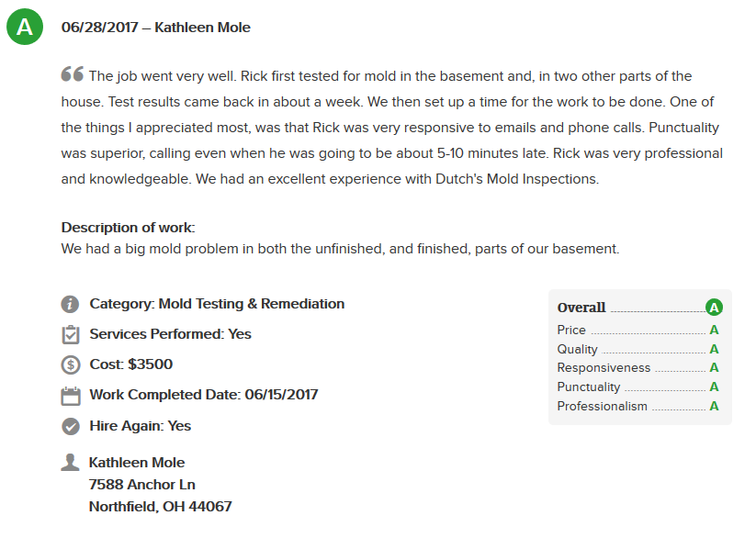This screenshot has width=756, height=538.
Task: Click the Category: Mold Testing & Remediation text
Action: 217,304
